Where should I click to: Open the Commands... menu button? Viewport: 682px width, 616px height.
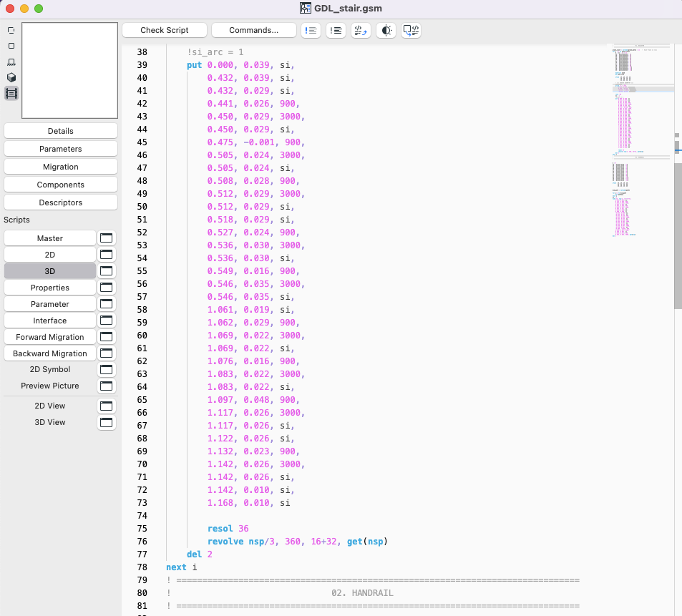tap(254, 30)
